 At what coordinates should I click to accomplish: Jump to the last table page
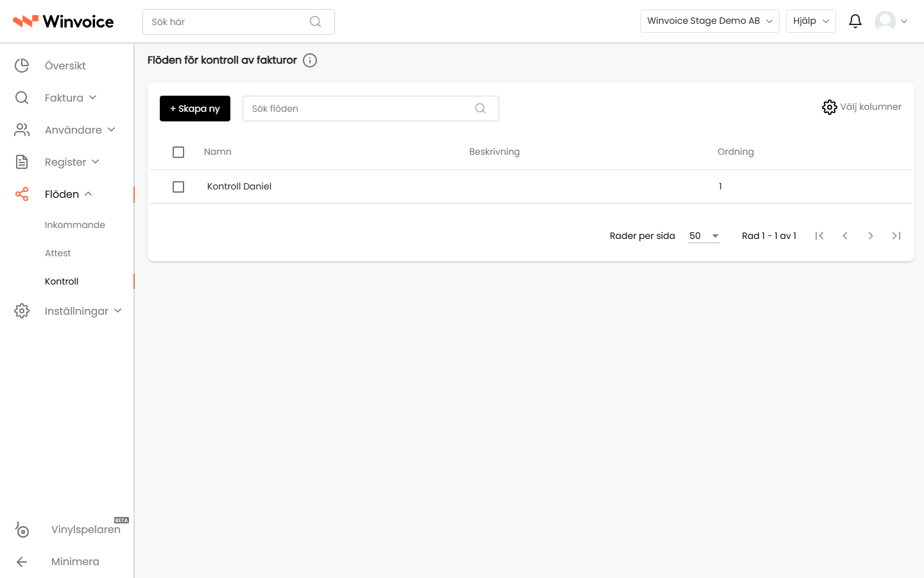[896, 236]
